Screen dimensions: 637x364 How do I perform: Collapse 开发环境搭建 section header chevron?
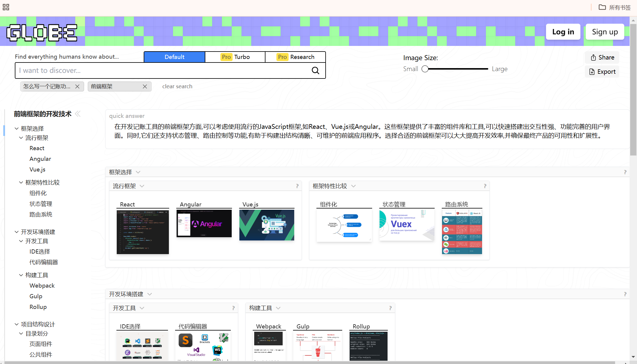(x=150, y=294)
